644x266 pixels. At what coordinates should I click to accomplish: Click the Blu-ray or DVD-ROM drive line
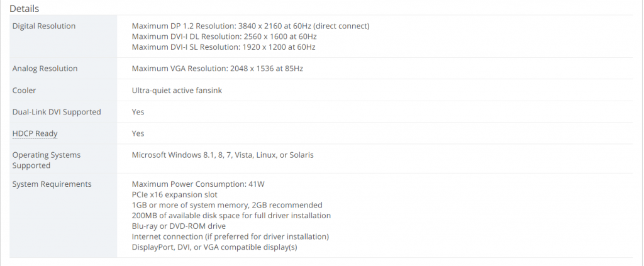pos(179,226)
